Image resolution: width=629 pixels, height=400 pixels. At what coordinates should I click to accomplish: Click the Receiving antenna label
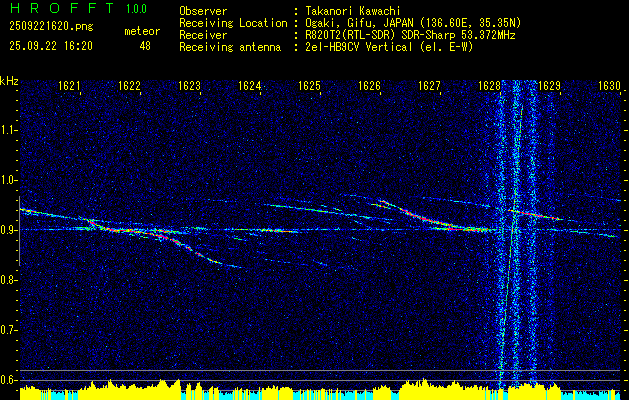(x=230, y=47)
